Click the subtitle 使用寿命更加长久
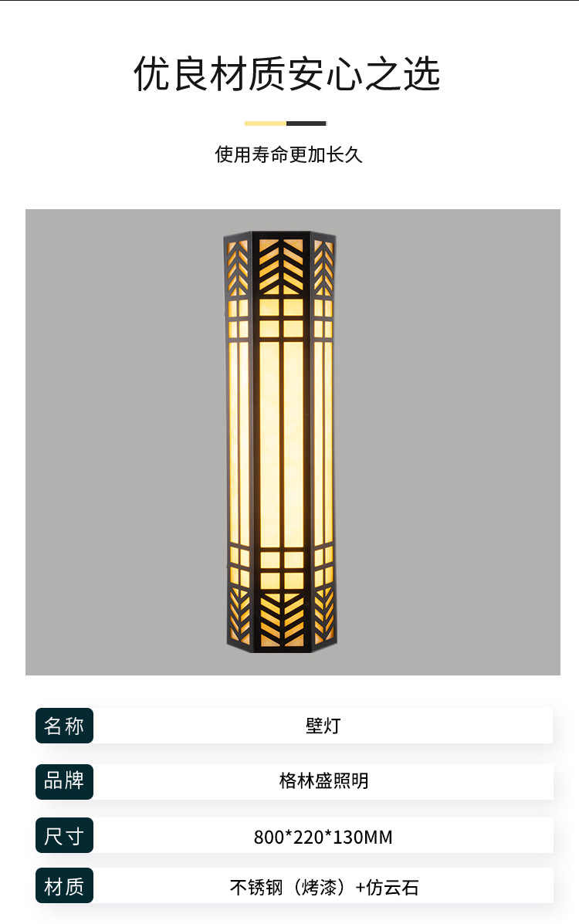The image size is (579, 924). [x=288, y=154]
